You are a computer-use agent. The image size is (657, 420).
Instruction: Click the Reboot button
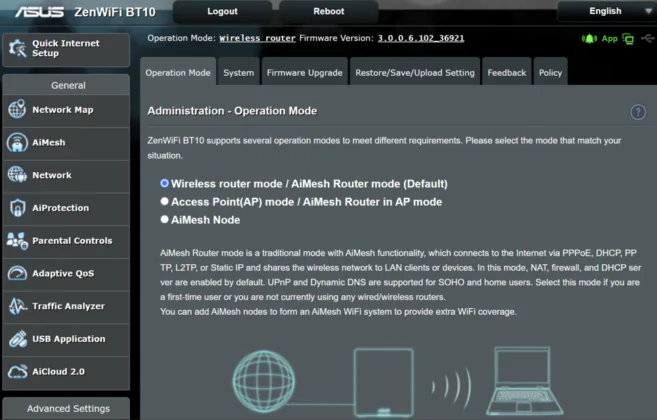(x=329, y=11)
